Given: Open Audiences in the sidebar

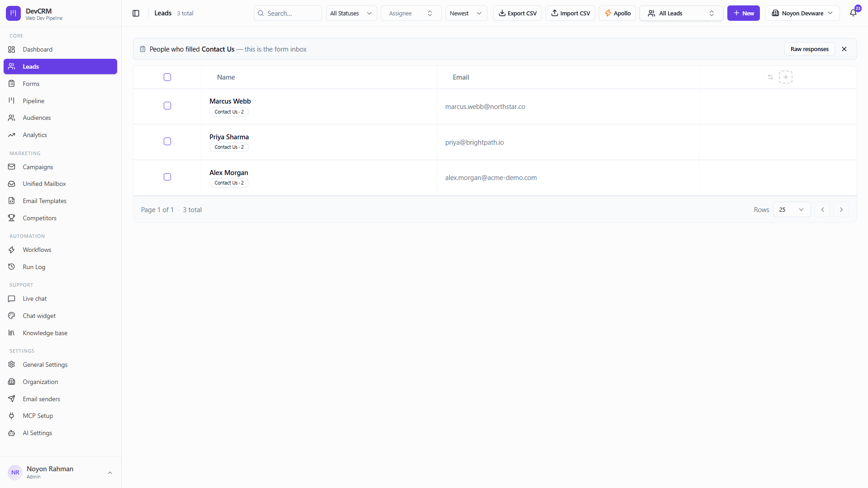Looking at the screenshot, I should (x=60, y=118).
